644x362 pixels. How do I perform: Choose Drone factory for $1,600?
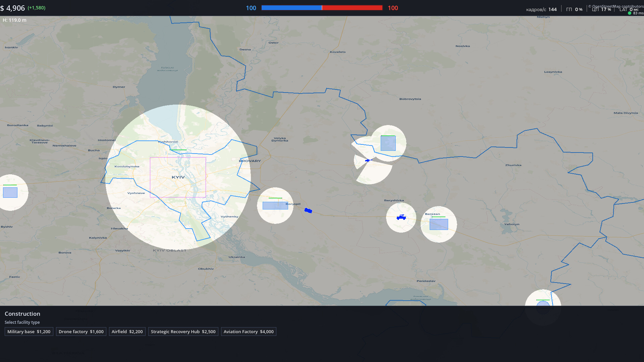[81, 331]
